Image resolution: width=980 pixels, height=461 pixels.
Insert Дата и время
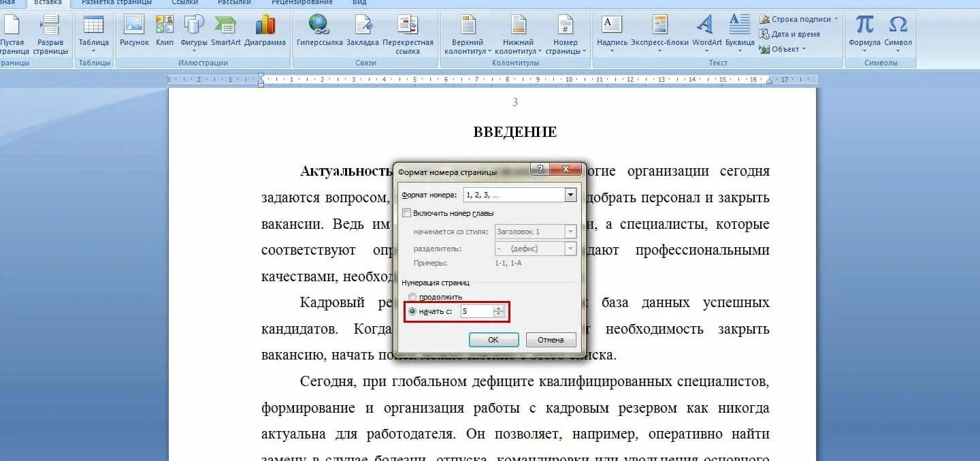(x=790, y=34)
